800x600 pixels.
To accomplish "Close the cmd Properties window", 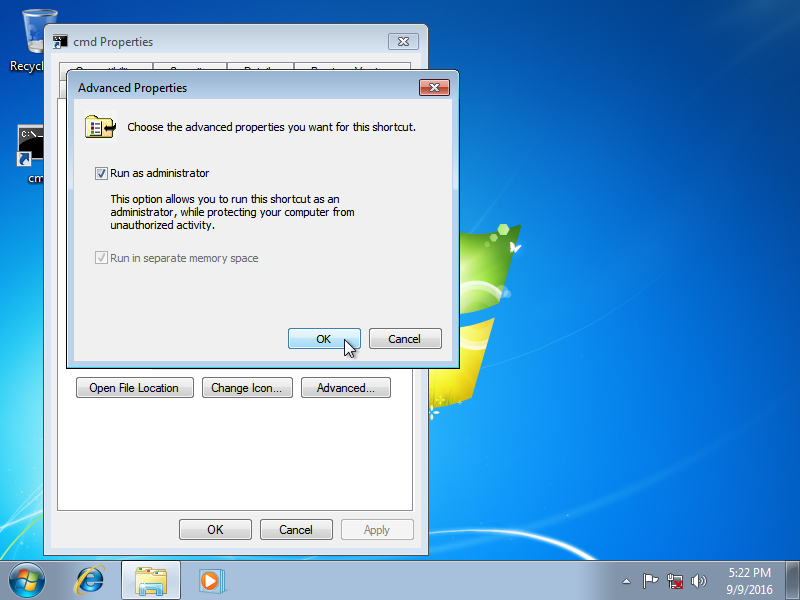I will coord(403,42).
